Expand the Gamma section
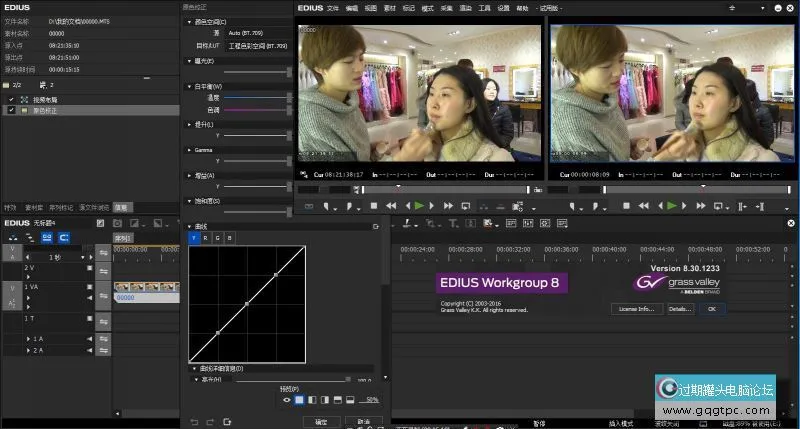This screenshot has height=429, width=800. [191, 149]
